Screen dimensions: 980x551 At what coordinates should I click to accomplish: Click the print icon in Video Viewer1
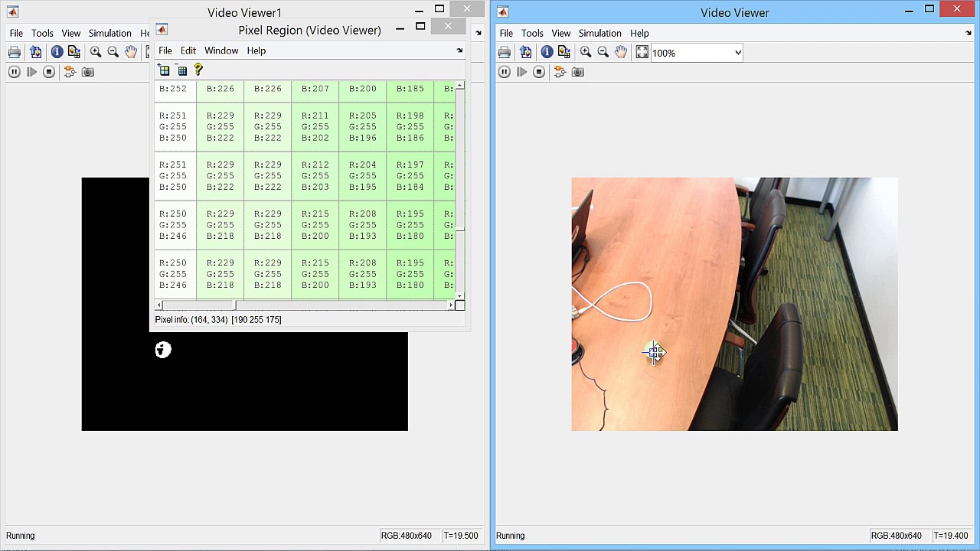click(x=14, y=52)
